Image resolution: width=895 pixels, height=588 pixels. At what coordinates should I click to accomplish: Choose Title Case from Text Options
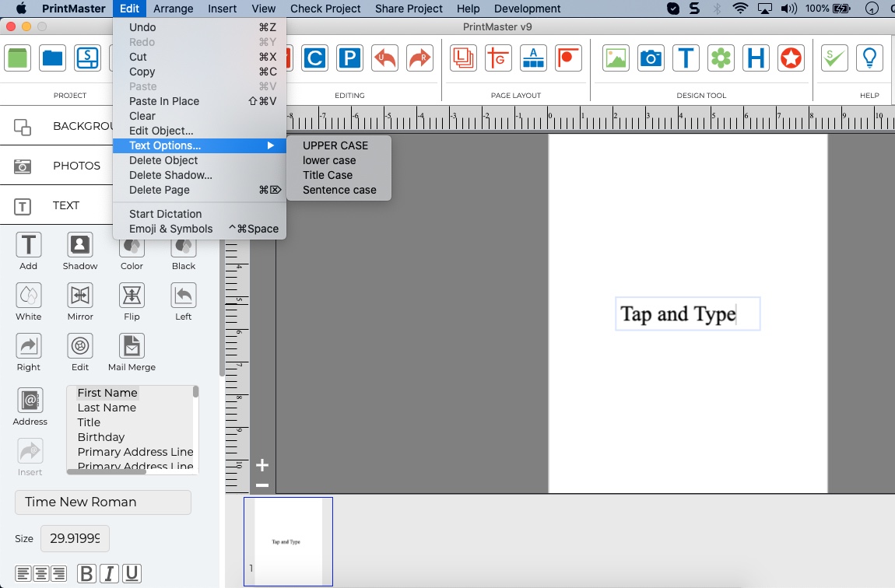click(x=328, y=175)
